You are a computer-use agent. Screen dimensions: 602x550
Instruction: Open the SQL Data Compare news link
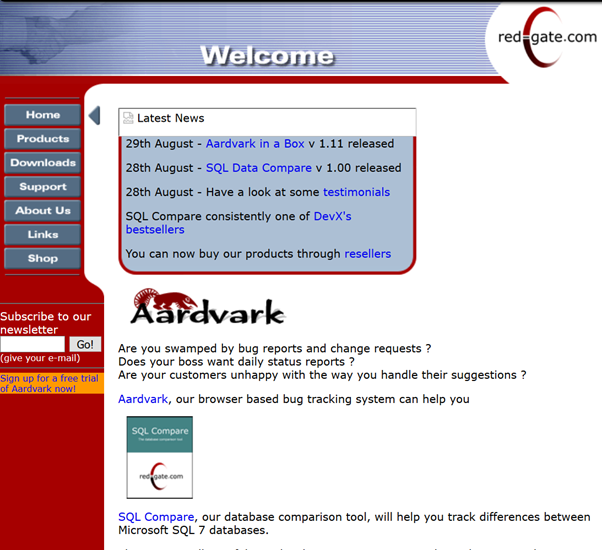coord(259,168)
